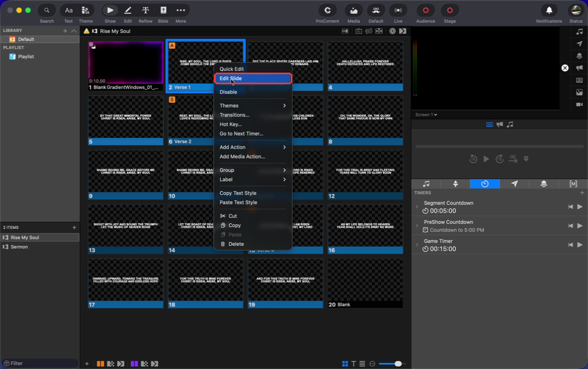
Task: Choose Edit Slide from context menu
Action: (253, 78)
